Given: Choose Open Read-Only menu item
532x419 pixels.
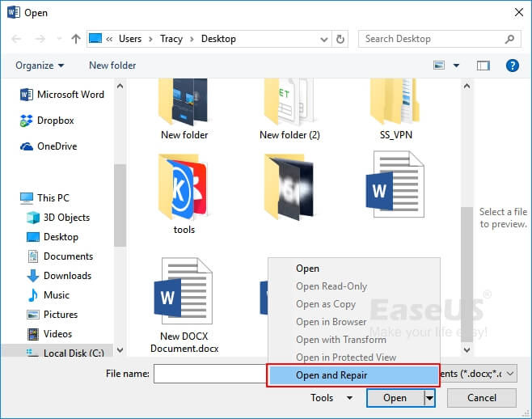Looking at the screenshot, I should pos(354,286).
